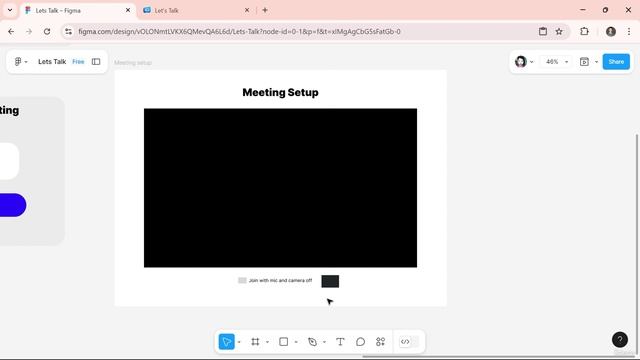Open the Actions/resources tool
The height and width of the screenshot is (360, 640).
380,342
